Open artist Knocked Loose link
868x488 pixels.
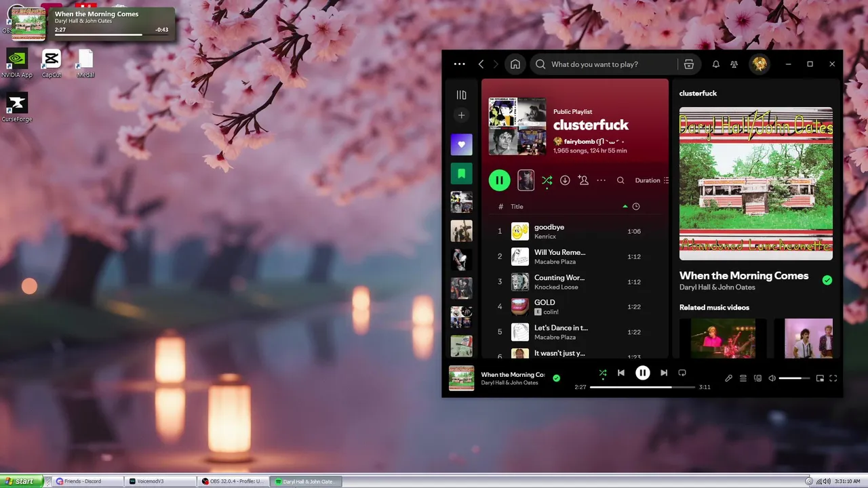[x=556, y=287]
